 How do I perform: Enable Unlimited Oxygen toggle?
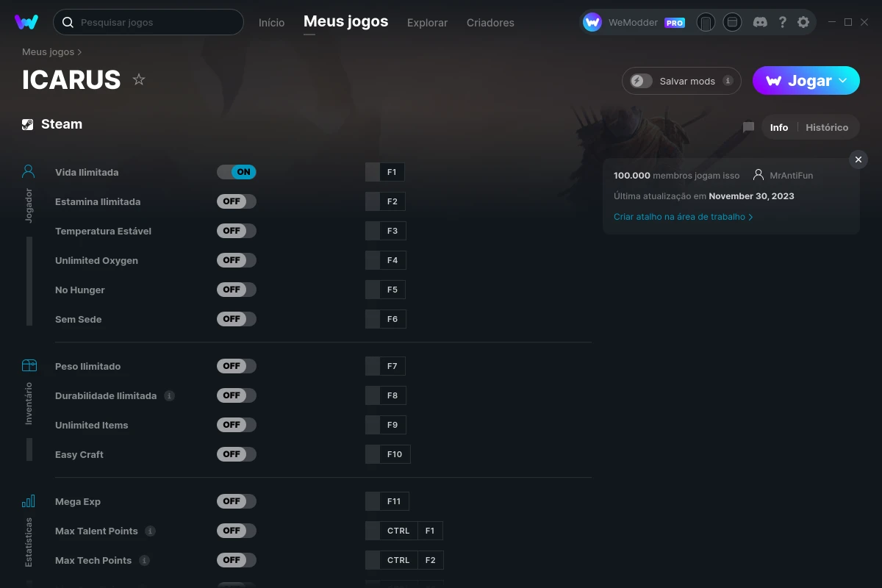pos(237,260)
